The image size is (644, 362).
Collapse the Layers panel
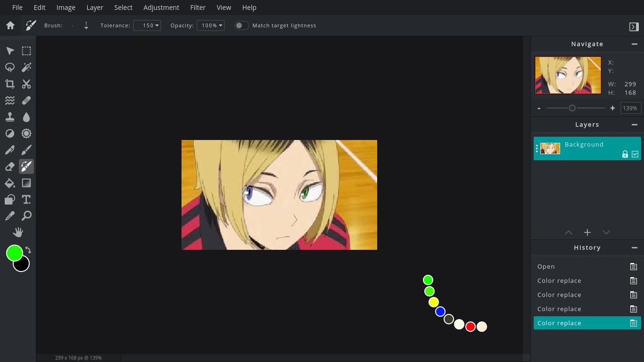pyautogui.click(x=635, y=124)
